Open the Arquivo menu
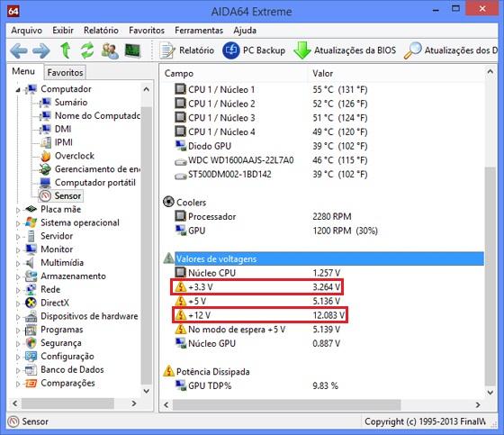Viewport: 504px width, 435px height. pos(27,31)
